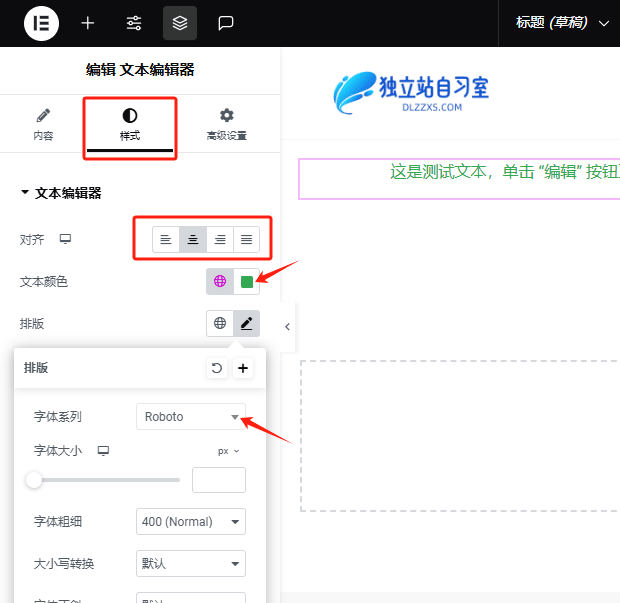Reset typography with the undo icon

[217, 369]
